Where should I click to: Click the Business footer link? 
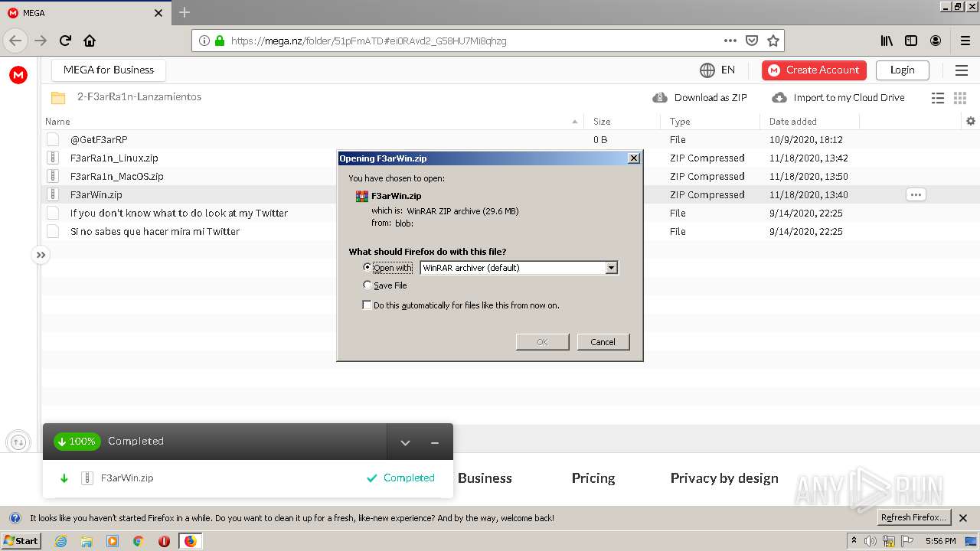tap(485, 478)
